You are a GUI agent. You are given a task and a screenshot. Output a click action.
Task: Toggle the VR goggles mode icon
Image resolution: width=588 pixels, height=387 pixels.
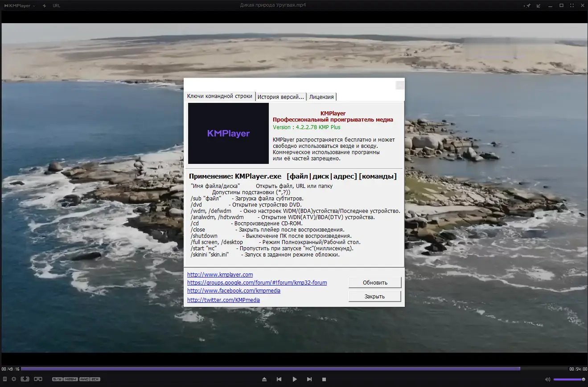(38, 379)
